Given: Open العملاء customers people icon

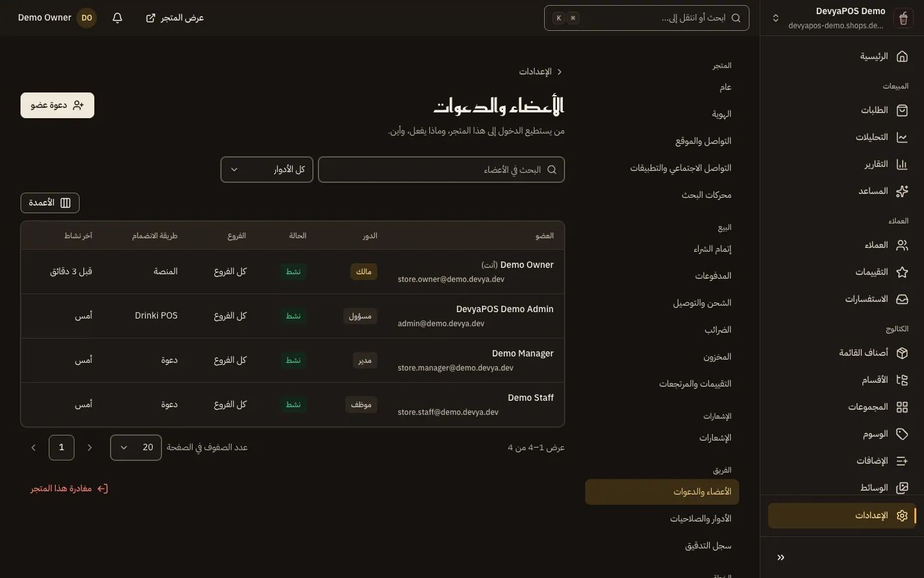Looking at the screenshot, I should (x=902, y=245).
